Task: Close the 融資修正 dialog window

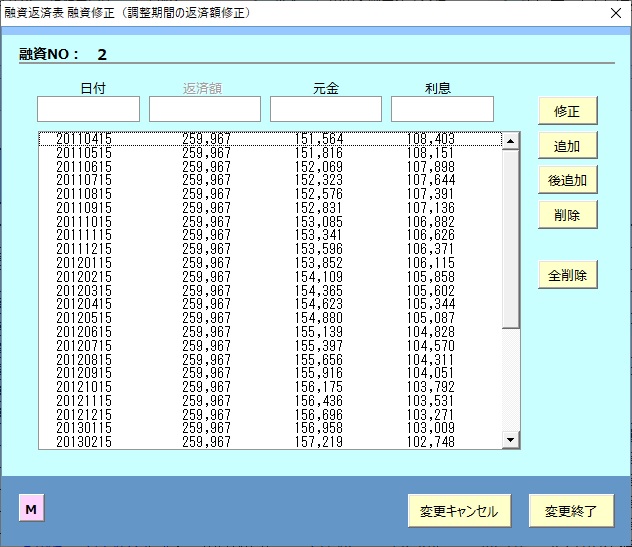Action: (x=613, y=14)
